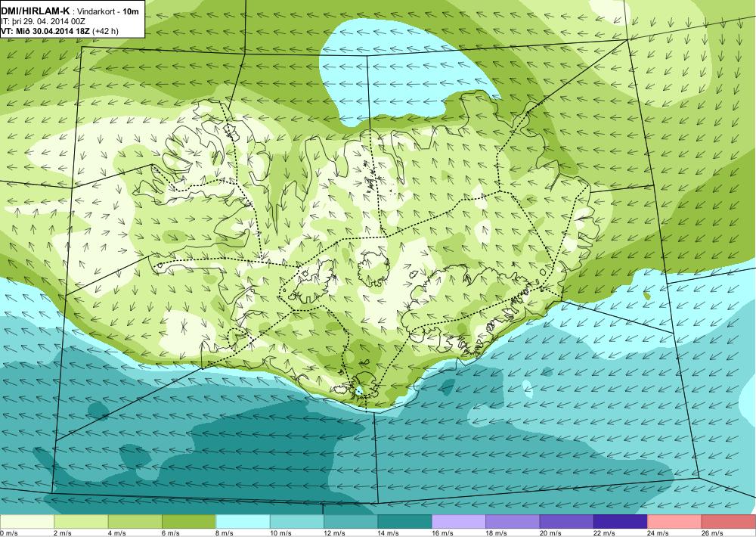This screenshot has width=756, height=537.
Task: Select the lavender 16–18 m/s legend swatch
Action: click(459, 522)
